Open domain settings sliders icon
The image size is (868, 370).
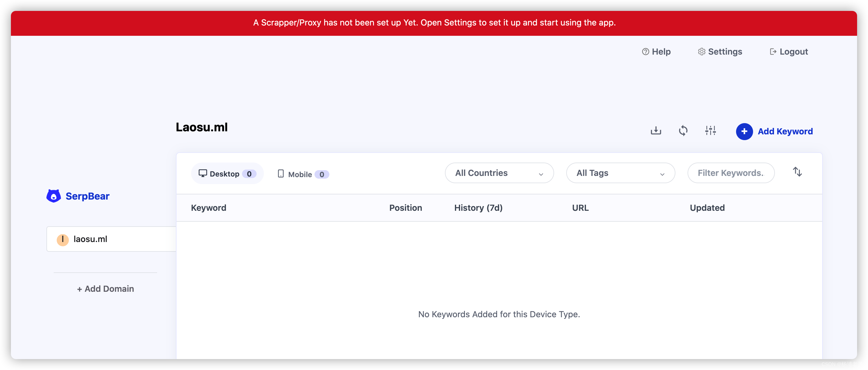click(710, 131)
